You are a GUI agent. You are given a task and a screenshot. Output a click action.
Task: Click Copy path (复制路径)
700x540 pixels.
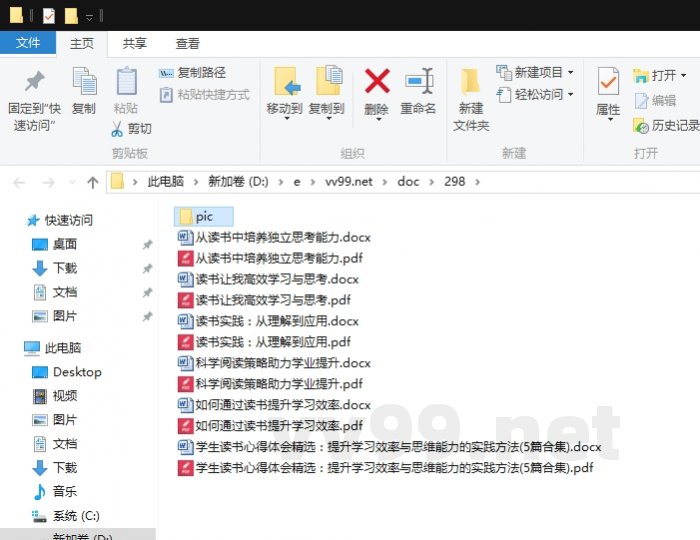point(192,72)
